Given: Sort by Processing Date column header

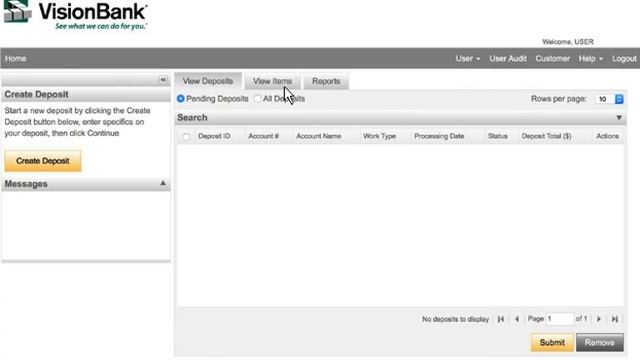Looking at the screenshot, I should (x=439, y=136).
